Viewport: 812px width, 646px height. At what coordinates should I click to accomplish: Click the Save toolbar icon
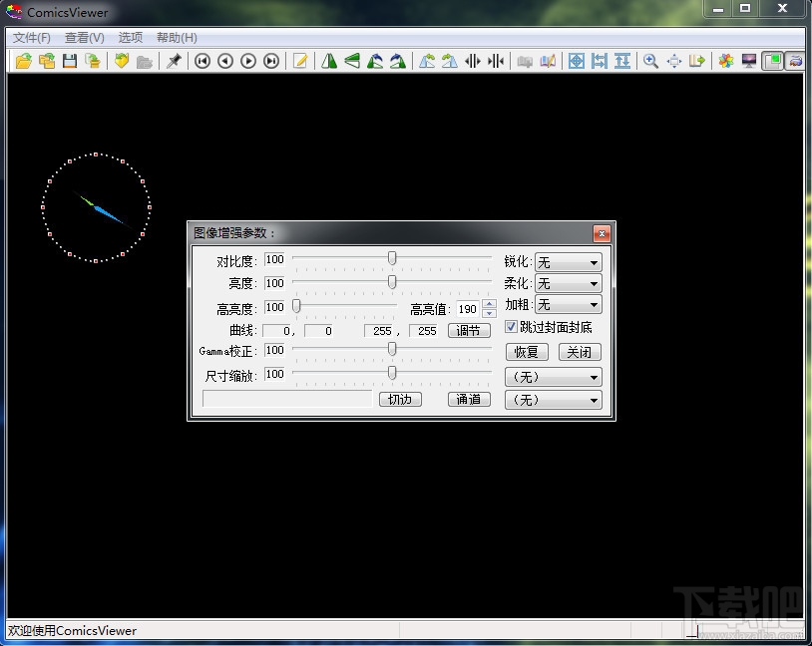(x=68, y=61)
